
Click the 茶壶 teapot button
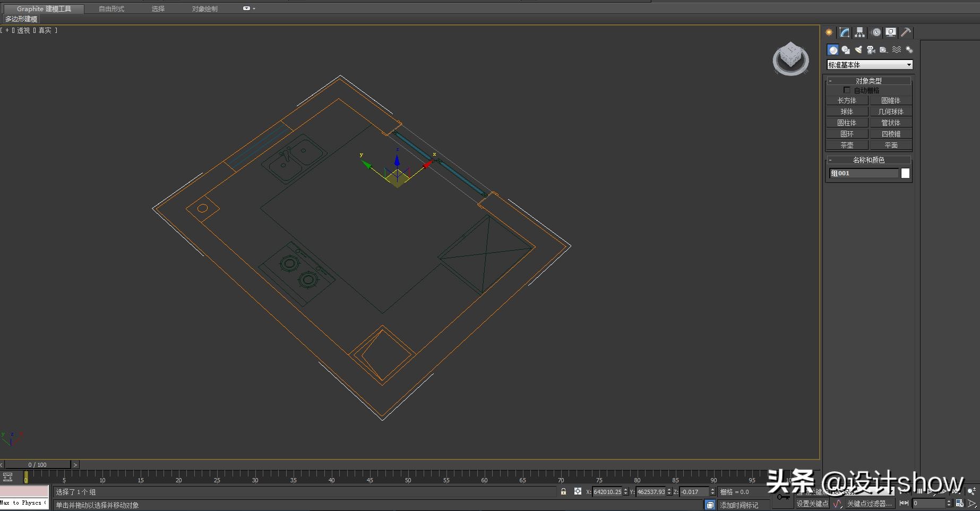click(x=847, y=145)
